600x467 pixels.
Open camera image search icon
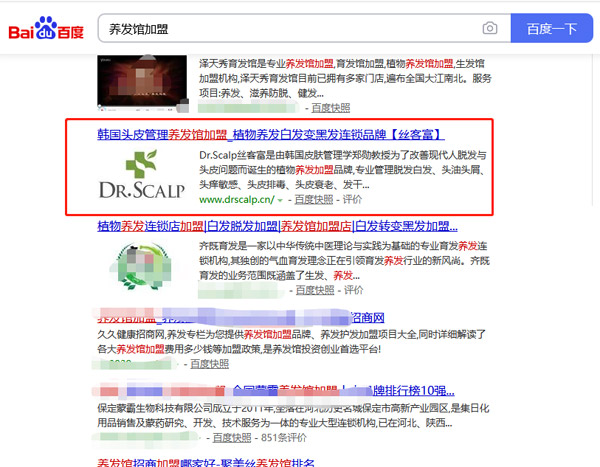coord(490,28)
